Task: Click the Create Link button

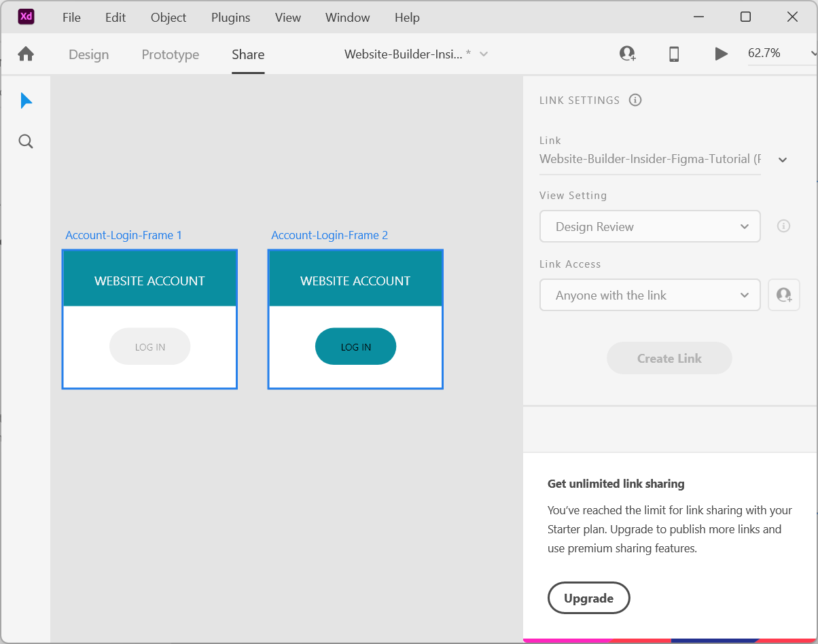Action: (669, 358)
